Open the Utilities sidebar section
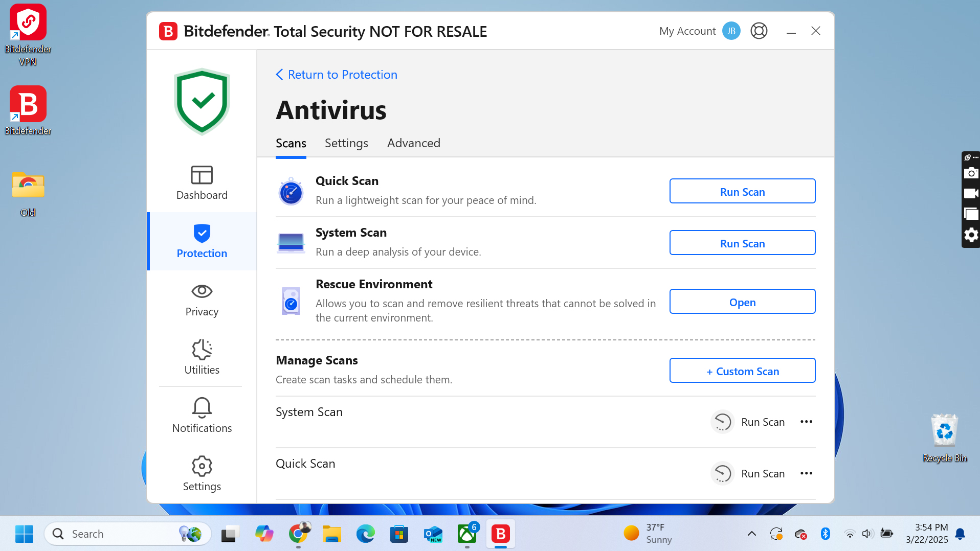The width and height of the screenshot is (980, 551). pyautogui.click(x=202, y=357)
